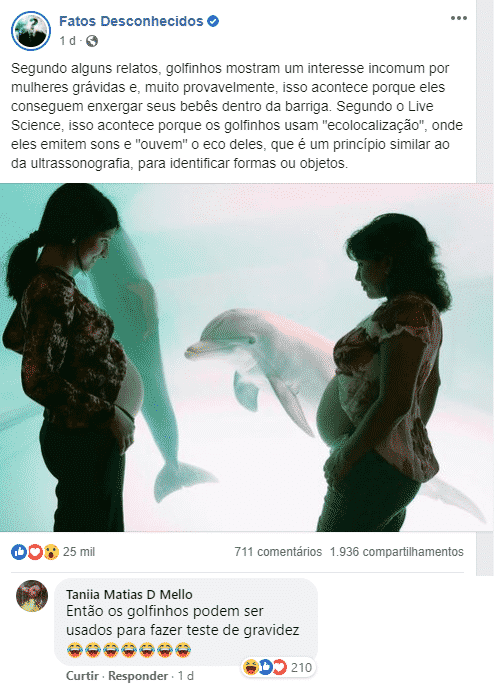Click the red heart reaction icon on post
The image size is (494, 690).
35,552
